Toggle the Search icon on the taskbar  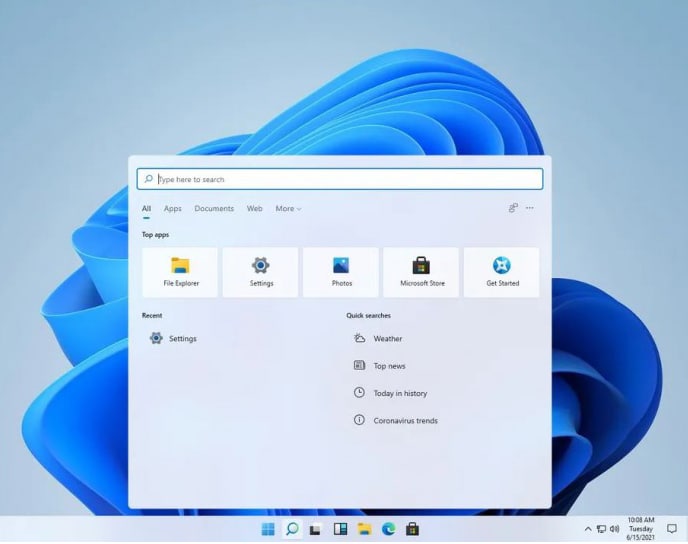292,529
